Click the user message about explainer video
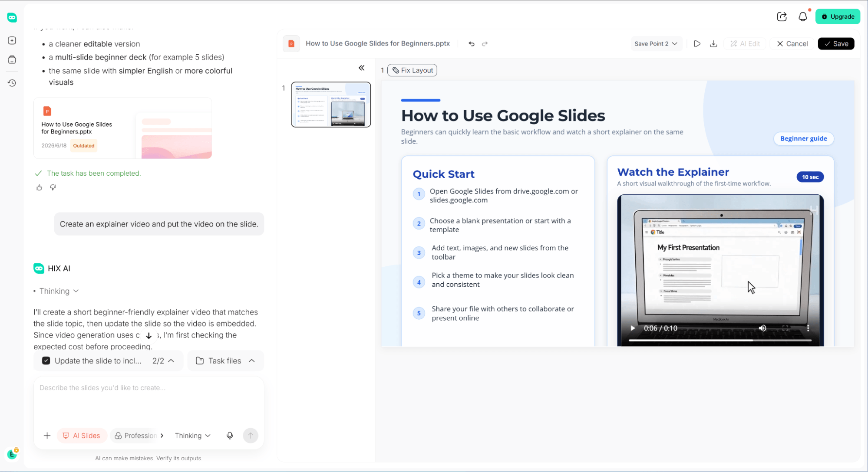868x472 pixels. pyautogui.click(x=159, y=224)
